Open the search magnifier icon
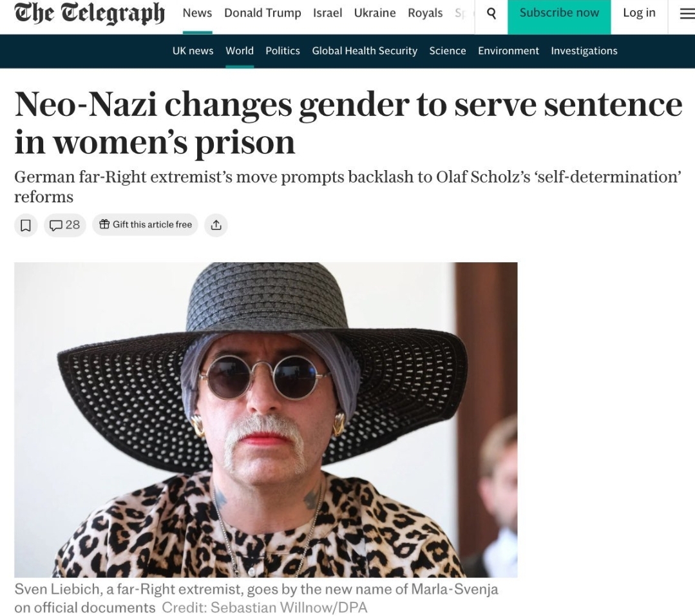Screen dimensions: 695x616 click(x=491, y=14)
